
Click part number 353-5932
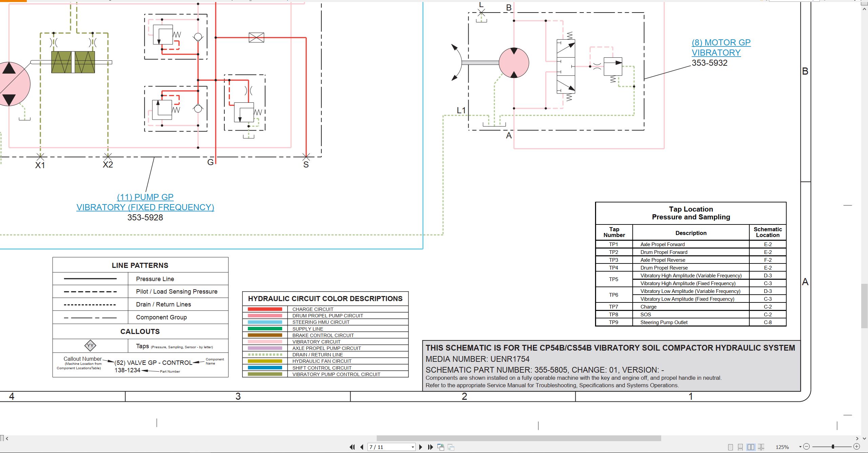(x=710, y=63)
